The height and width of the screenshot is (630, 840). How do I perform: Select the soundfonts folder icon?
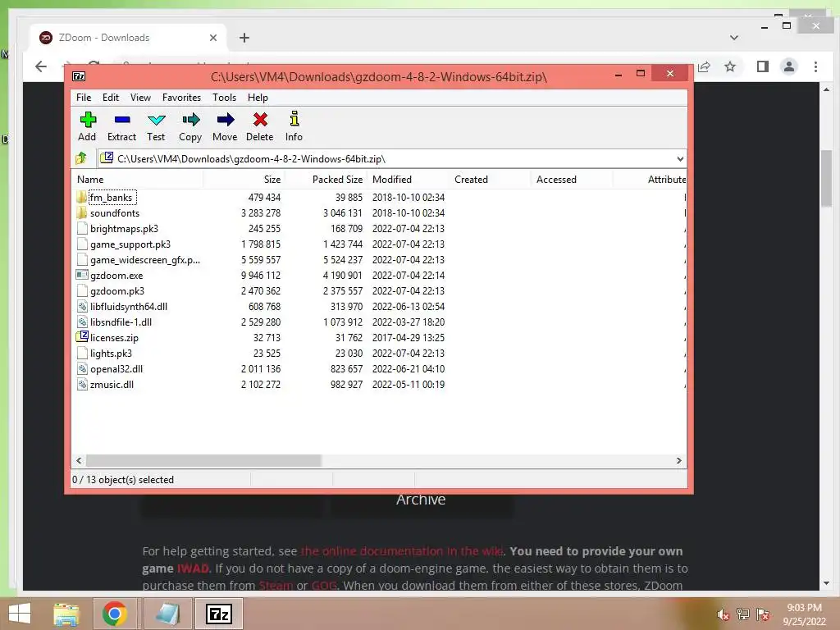pyautogui.click(x=81, y=212)
